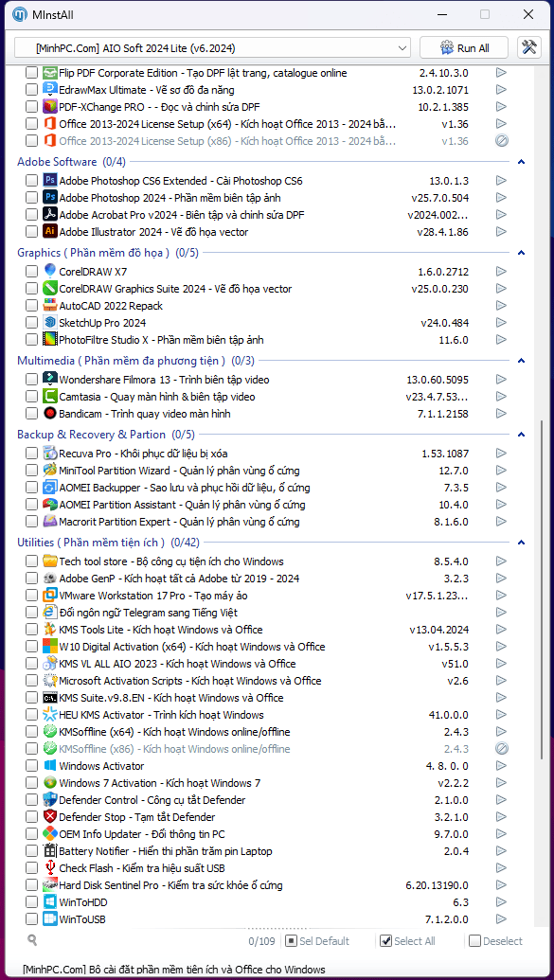Click the W10 Digital Activation (x64) row text
Screen dimensions: 554x980
point(192,647)
